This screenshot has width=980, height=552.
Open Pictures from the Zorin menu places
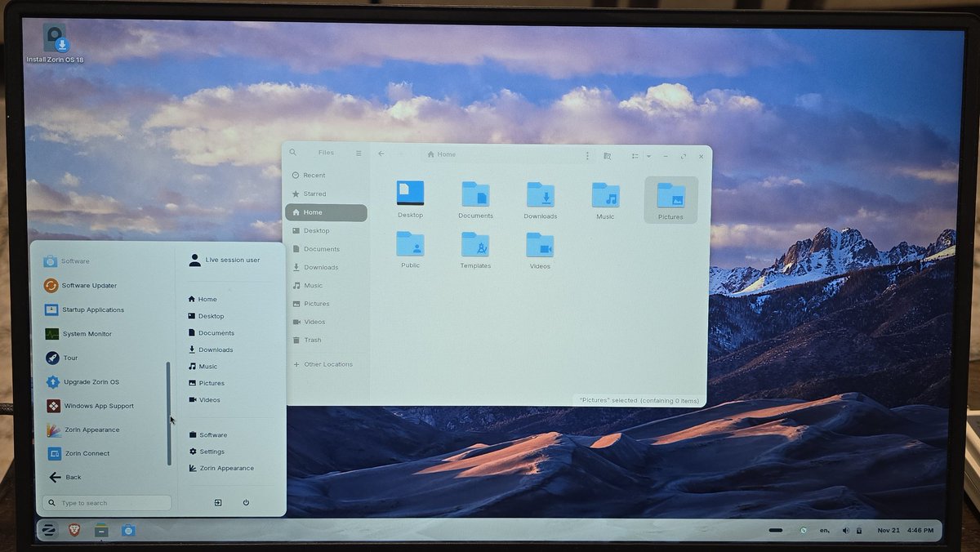click(206, 383)
